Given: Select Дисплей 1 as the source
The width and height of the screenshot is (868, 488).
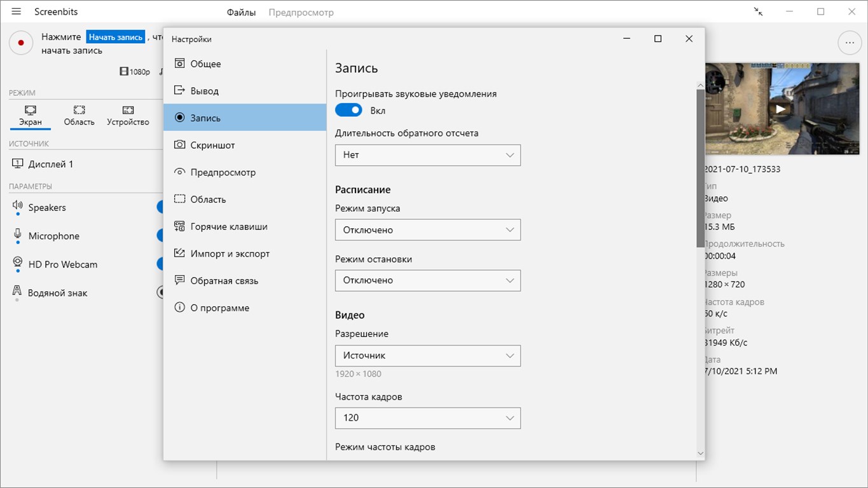Looking at the screenshot, I should 51,164.
